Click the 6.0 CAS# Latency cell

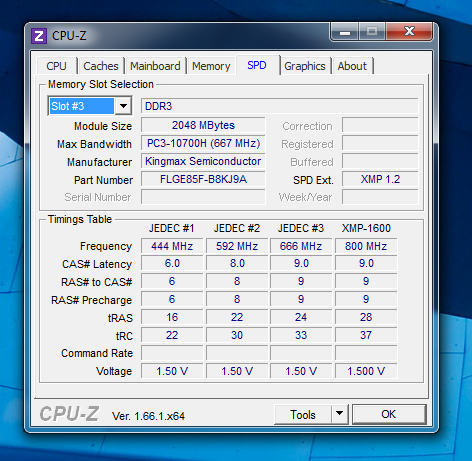pos(172,263)
